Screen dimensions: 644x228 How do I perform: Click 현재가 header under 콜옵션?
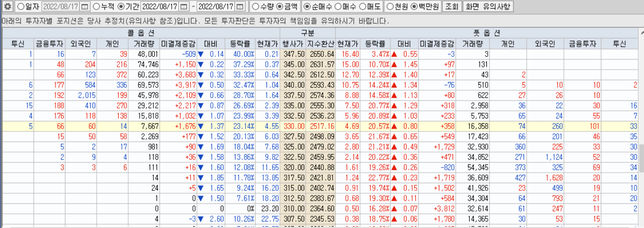point(267,44)
